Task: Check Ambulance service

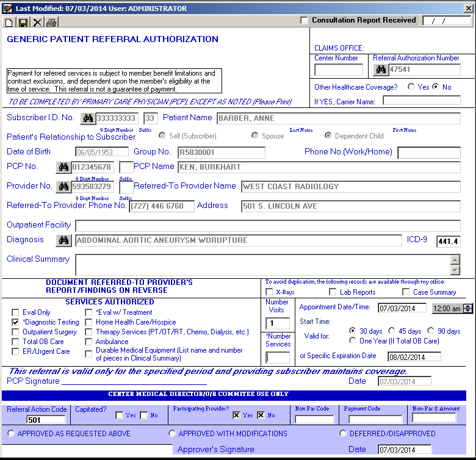Action: click(88, 342)
